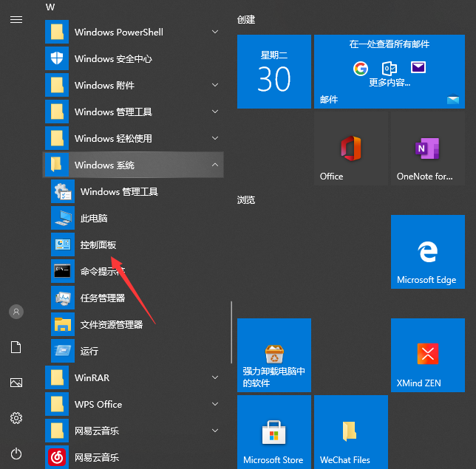
Task: Open File Explorer (文件资源管理器)
Action: click(x=111, y=324)
